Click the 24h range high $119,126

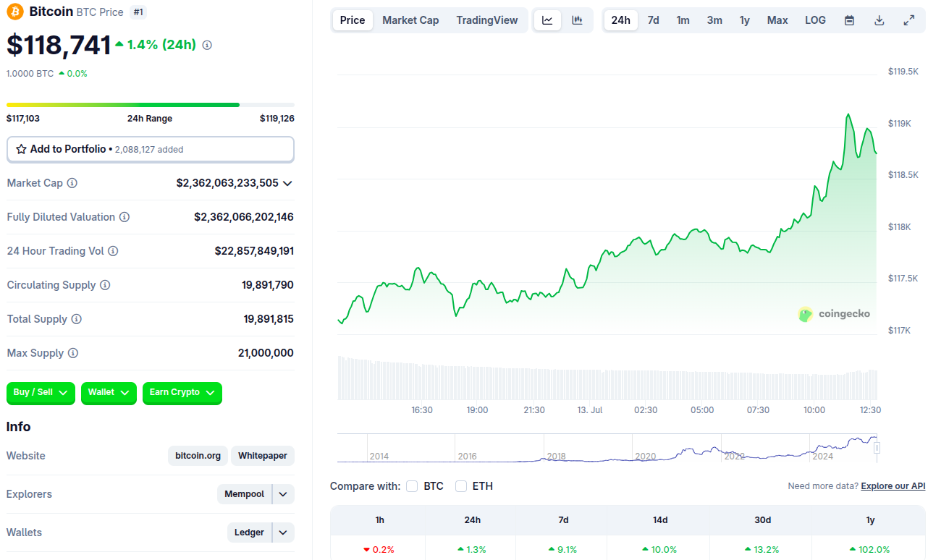pos(277,119)
